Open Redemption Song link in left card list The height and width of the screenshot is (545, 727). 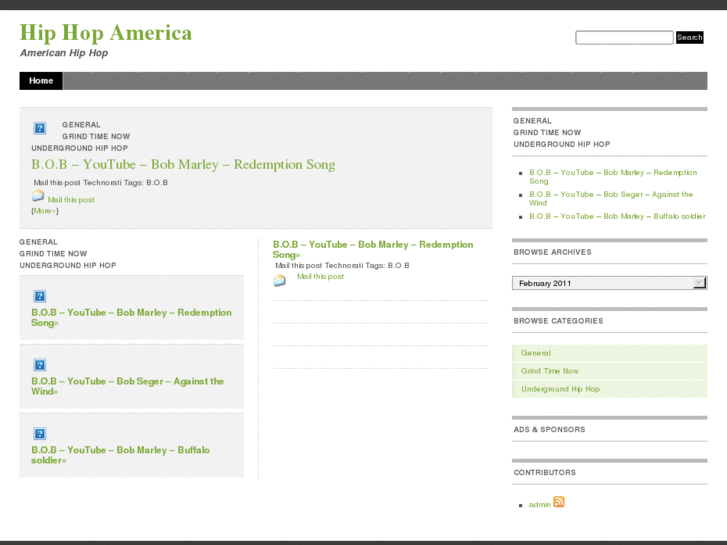coord(131,318)
